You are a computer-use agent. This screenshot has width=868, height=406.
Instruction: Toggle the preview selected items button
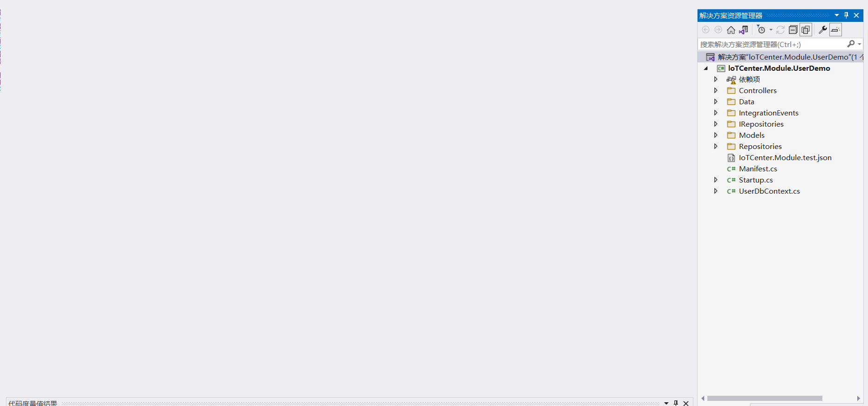pyautogui.click(x=835, y=30)
